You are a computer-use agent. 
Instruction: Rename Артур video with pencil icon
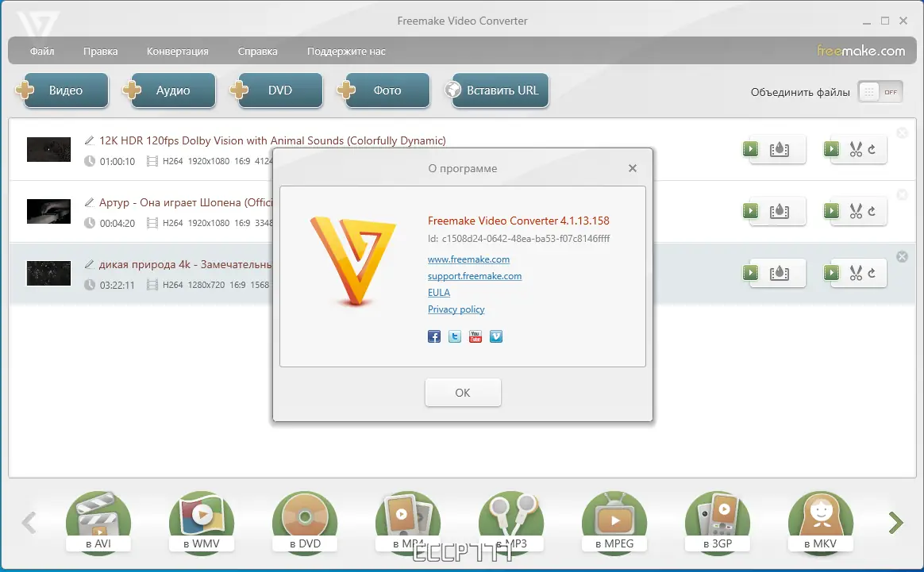point(90,202)
